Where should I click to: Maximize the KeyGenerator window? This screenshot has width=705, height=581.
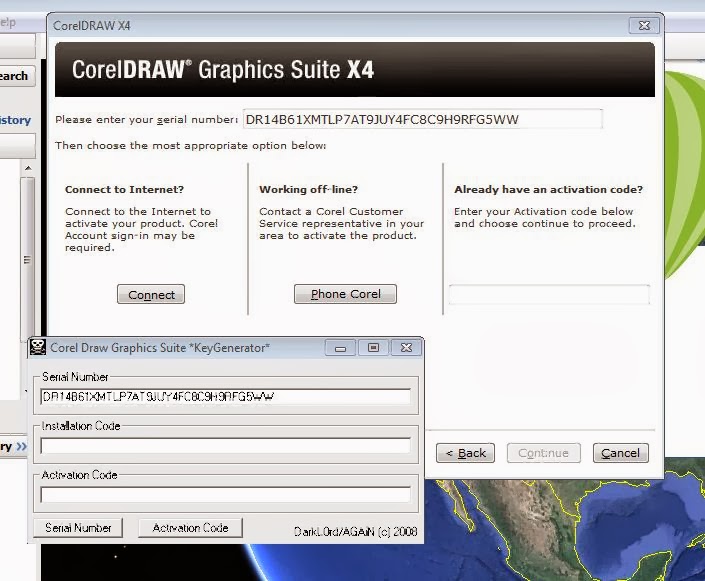[373, 348]
